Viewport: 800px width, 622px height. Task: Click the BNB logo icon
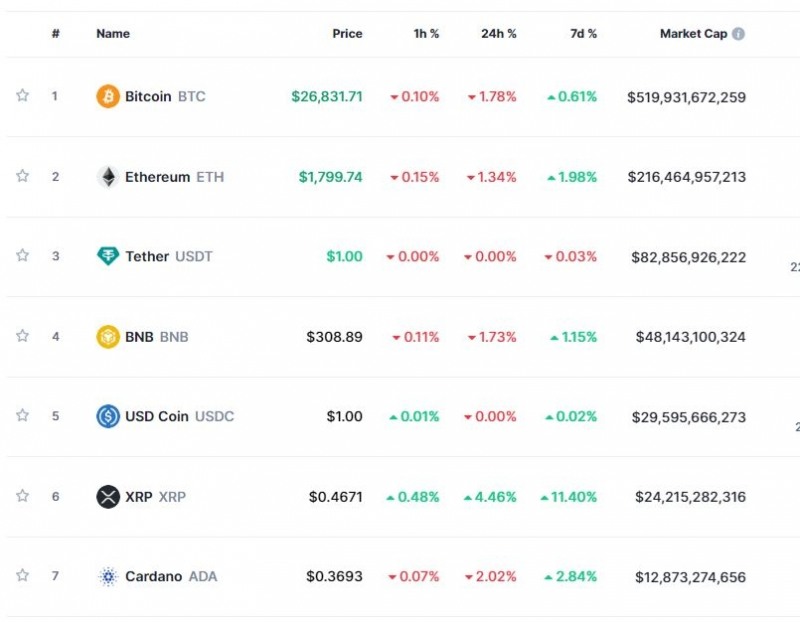108,337
